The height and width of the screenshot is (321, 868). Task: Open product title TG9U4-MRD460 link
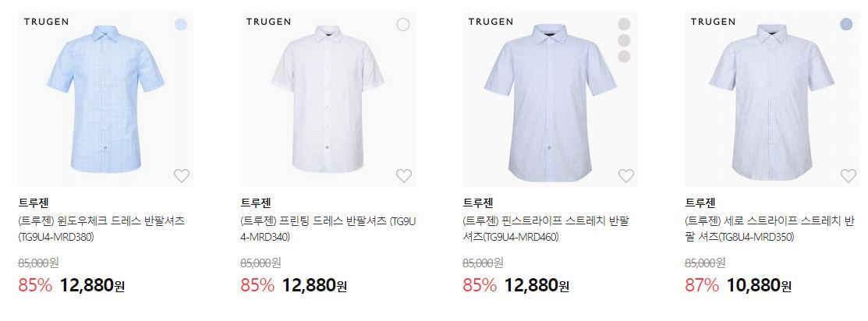(x=545, y=229)
